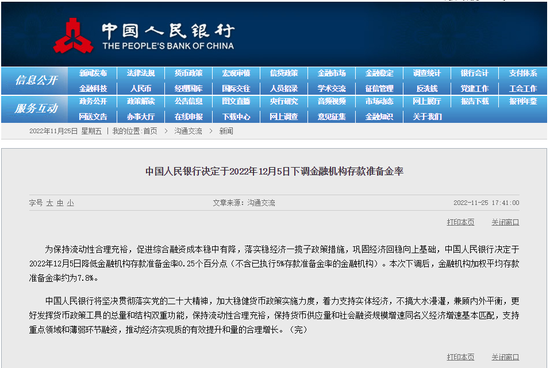Click 新闻 in the breadcrumb

pos(226,131)
